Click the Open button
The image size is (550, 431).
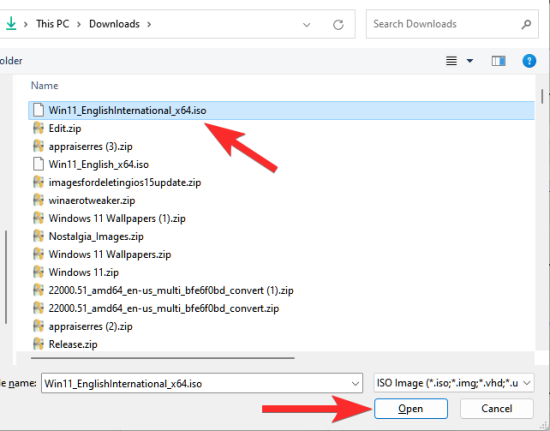pos(411,409)
